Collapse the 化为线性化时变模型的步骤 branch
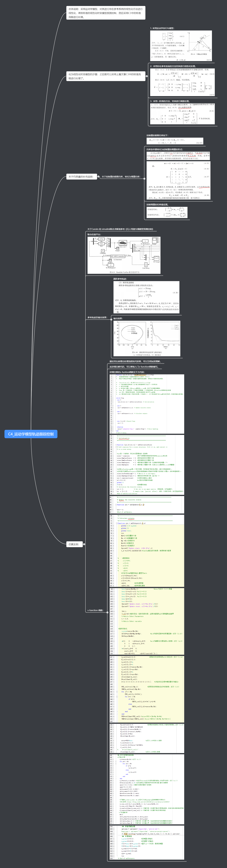The height and width of the screenshot is (868, 227). [147, 76]
